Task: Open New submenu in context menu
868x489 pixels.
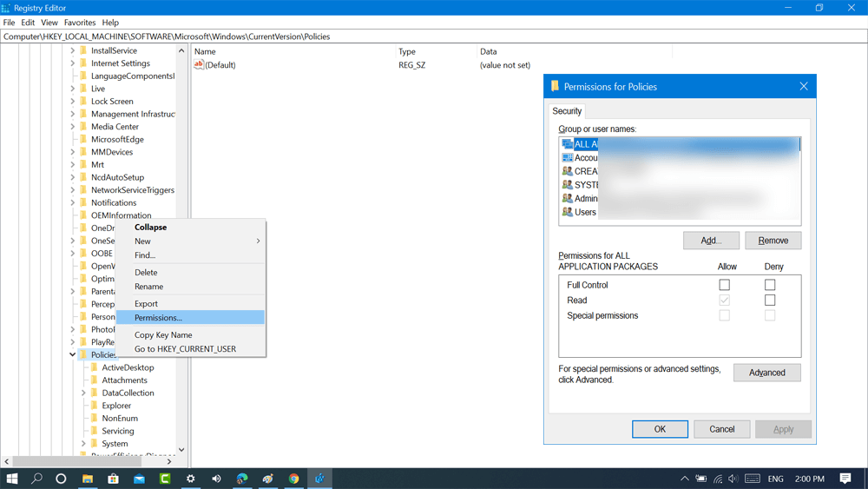Action: (191, 241)
